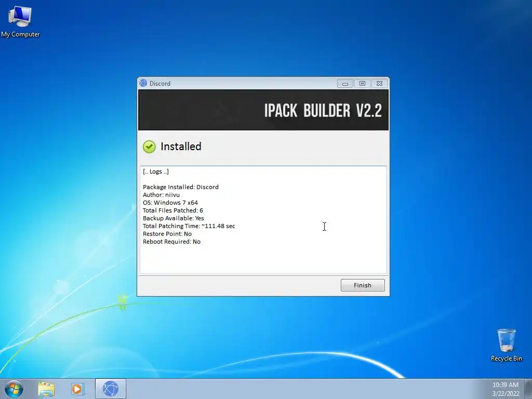This screenshot has width=532, height=399.
Task: Maximize the Discord installer window
Action: (362, 84)
